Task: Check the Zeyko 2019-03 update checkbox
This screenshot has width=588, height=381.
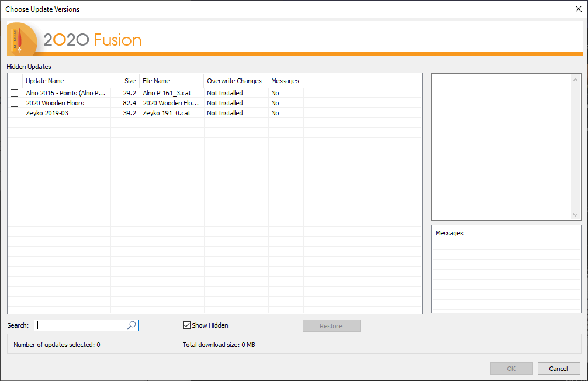Action: 14,113
